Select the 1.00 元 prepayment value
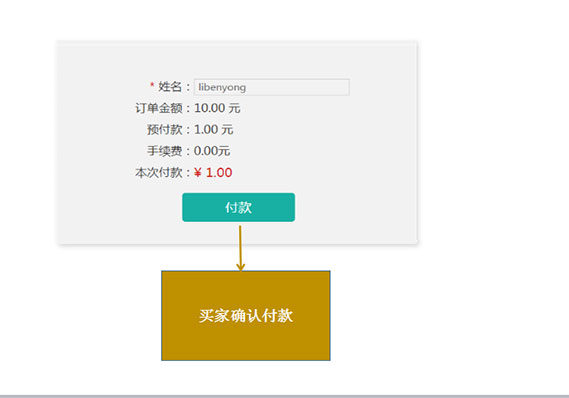 (x=213, y=130)
